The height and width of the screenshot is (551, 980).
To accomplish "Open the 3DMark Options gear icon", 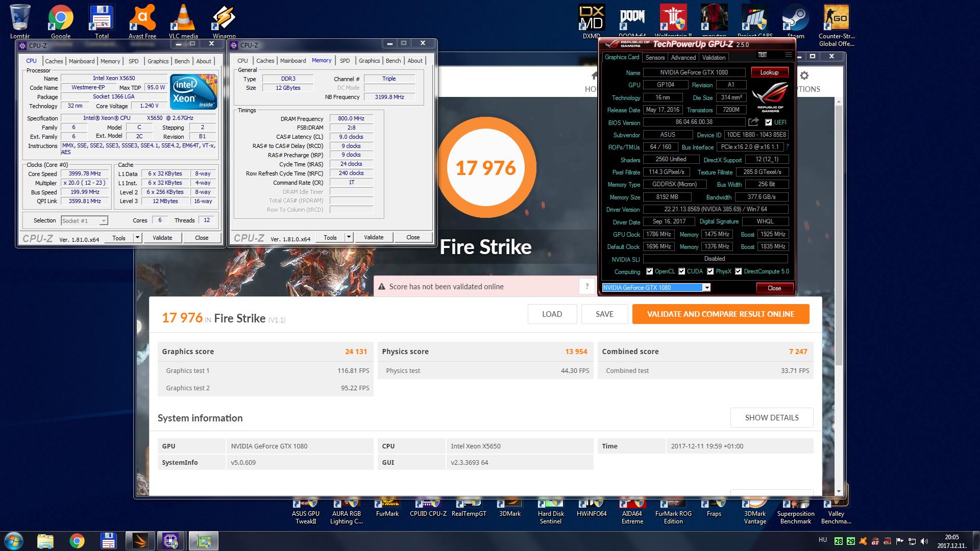I will pyautogui.click(x=804, y=76).
